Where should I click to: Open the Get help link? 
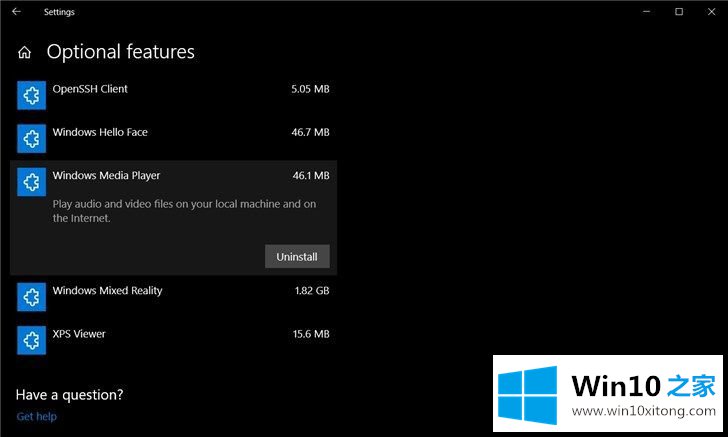pos(37,417)
